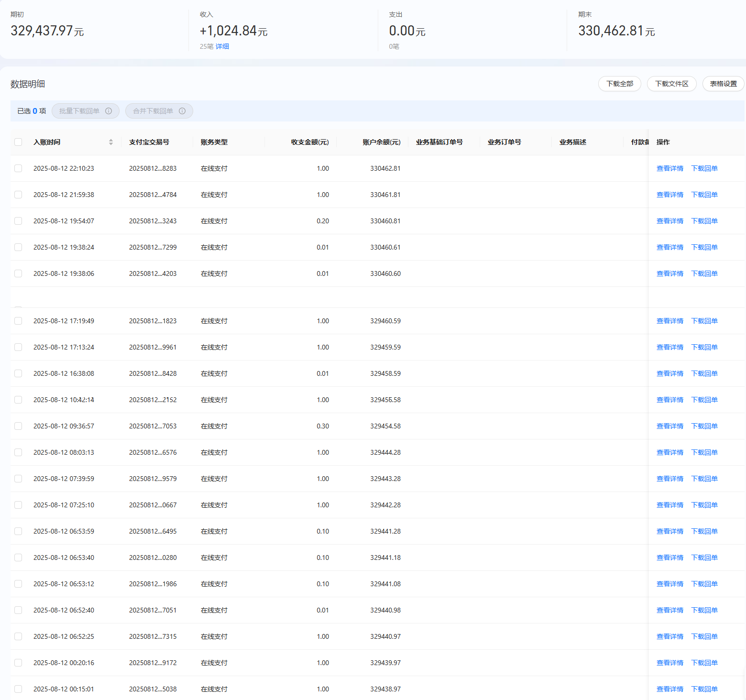Image resolution: width=746 pixels, height=700 pixels.
Task: Download receipt for transaction 20250812...7051
Action: [x=704, y=610]
